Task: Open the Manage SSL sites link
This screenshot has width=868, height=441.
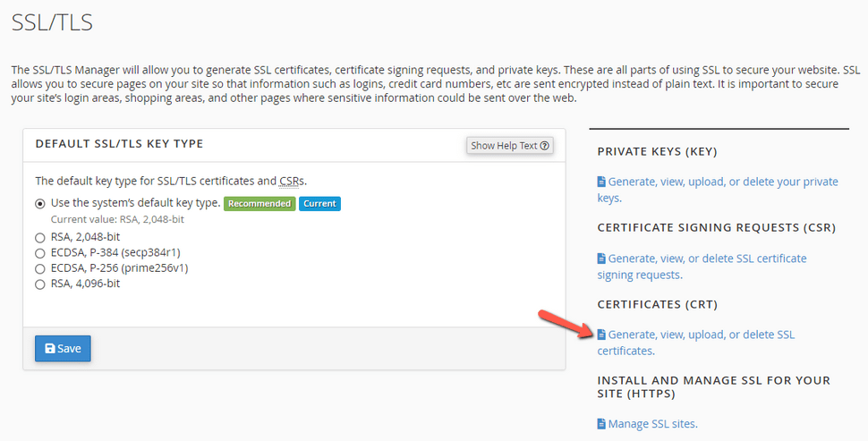Action: pos(648,424)
